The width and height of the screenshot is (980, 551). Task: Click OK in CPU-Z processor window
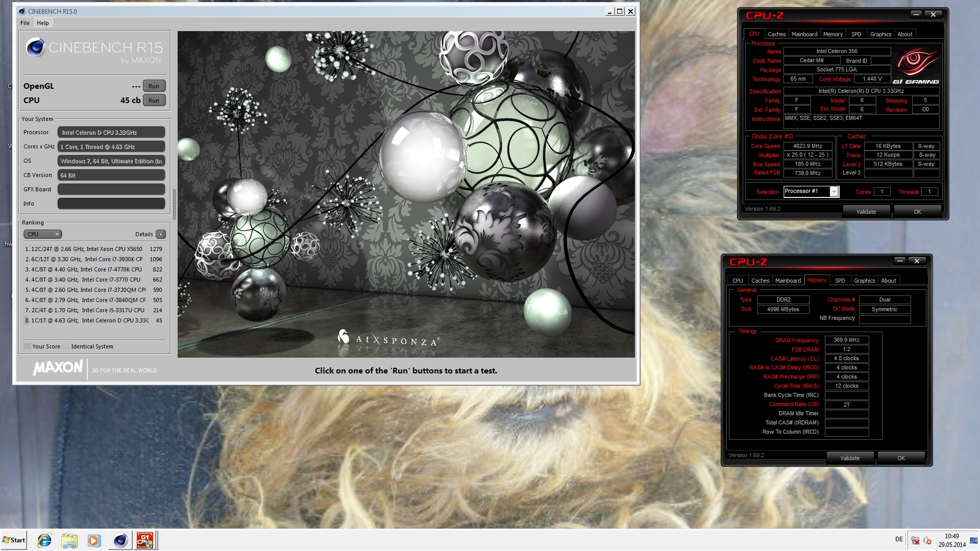(x=917, y=212)
